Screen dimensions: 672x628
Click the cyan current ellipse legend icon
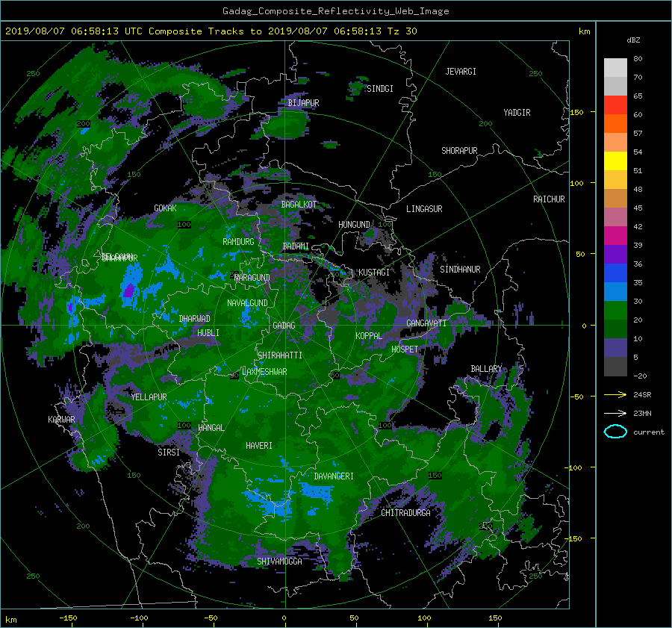615,432
